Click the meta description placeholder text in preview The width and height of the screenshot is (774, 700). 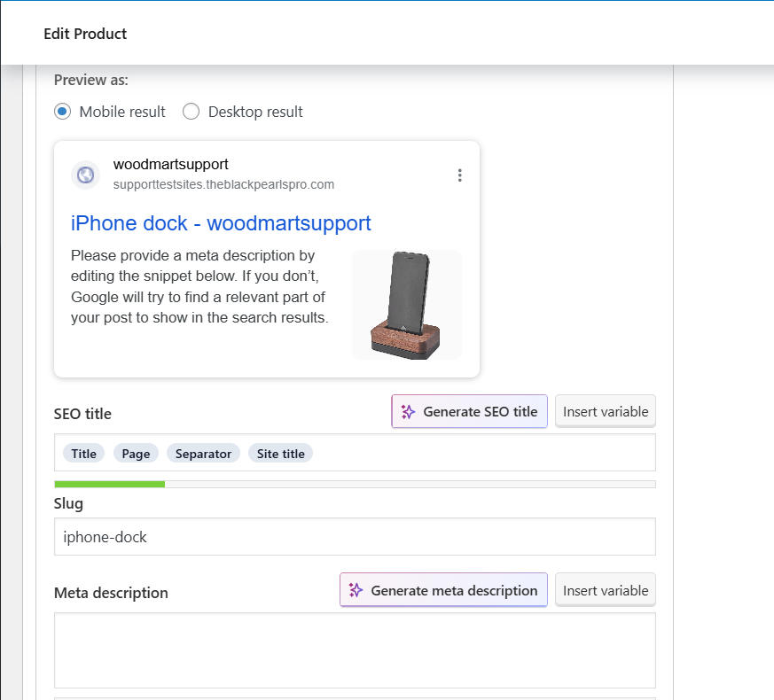click(199, 286)
